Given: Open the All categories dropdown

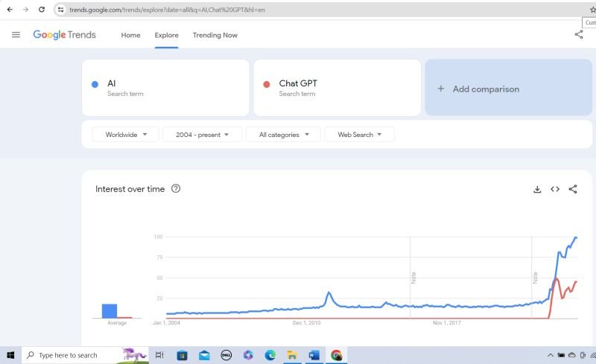Looking at the screenshot, I should [284, 135].
